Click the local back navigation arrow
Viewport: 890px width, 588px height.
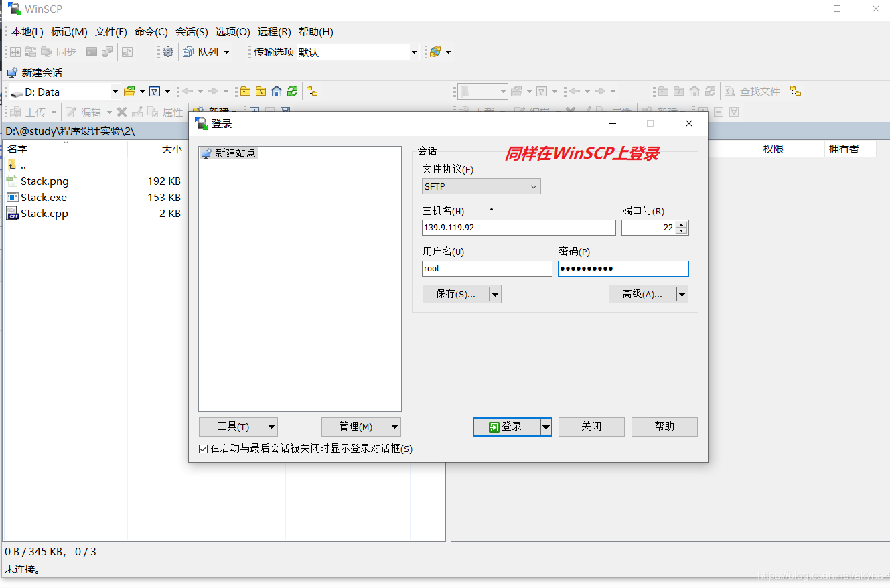tap(188, 91)
